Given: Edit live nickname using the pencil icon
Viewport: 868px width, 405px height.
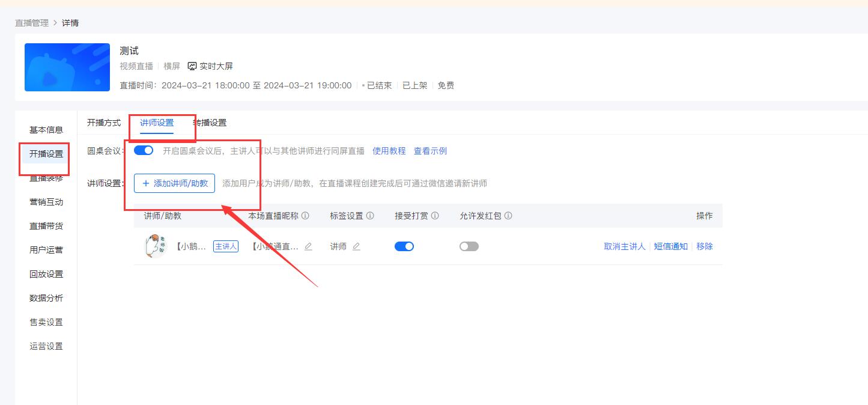Looking at the screenshot, I should point(308,246).
